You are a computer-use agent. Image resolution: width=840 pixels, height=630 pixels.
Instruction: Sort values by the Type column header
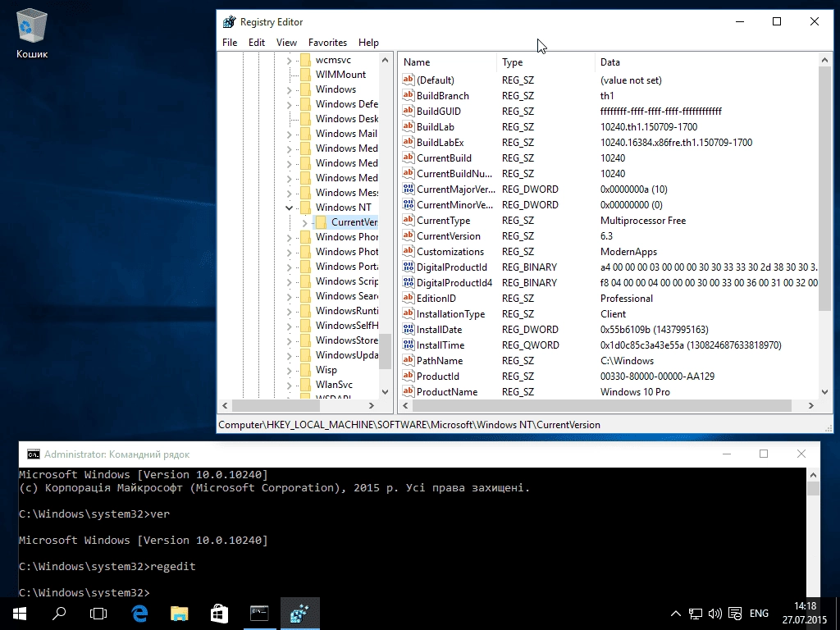point(546,62)
